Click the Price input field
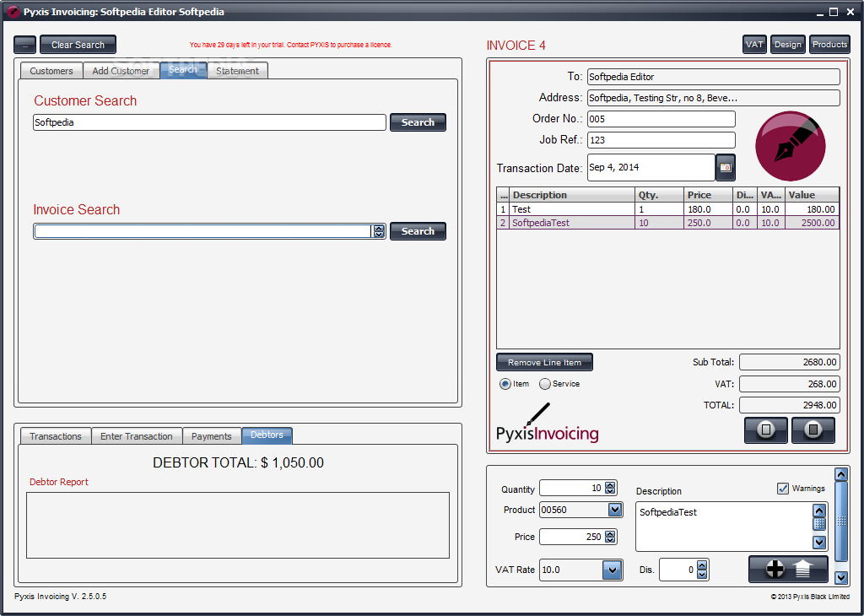The image size is (864, 616). point(572,537)
